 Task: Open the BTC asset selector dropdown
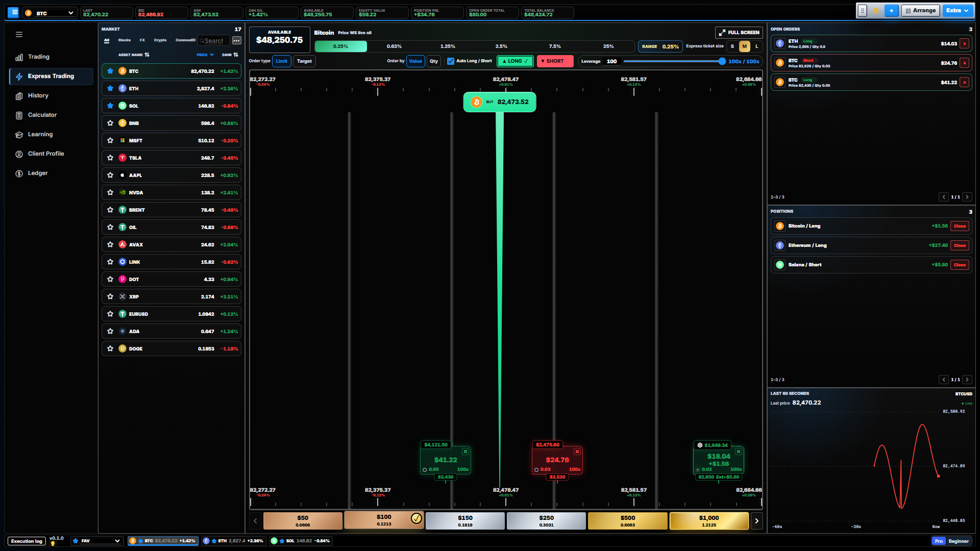[x=50, y=13]
